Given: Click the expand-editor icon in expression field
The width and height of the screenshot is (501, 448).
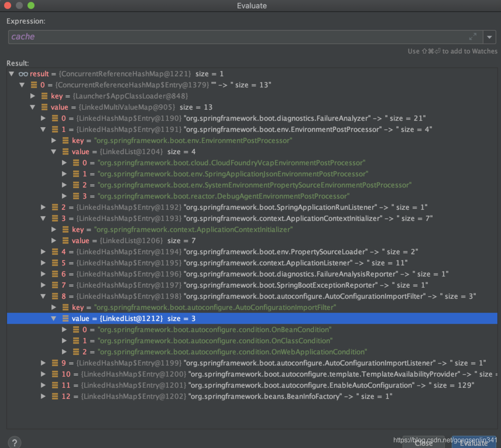Looking at the screenshot, I should click(x=473, y=37).
